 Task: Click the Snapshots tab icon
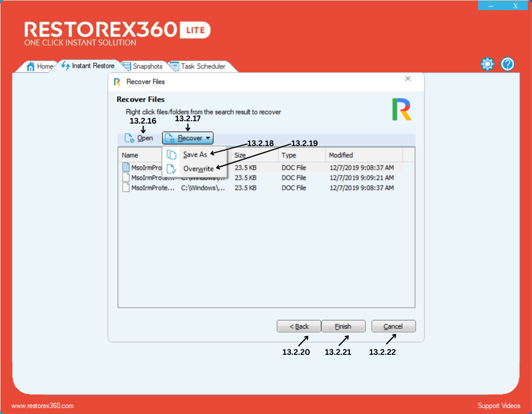tap(126, 66)
